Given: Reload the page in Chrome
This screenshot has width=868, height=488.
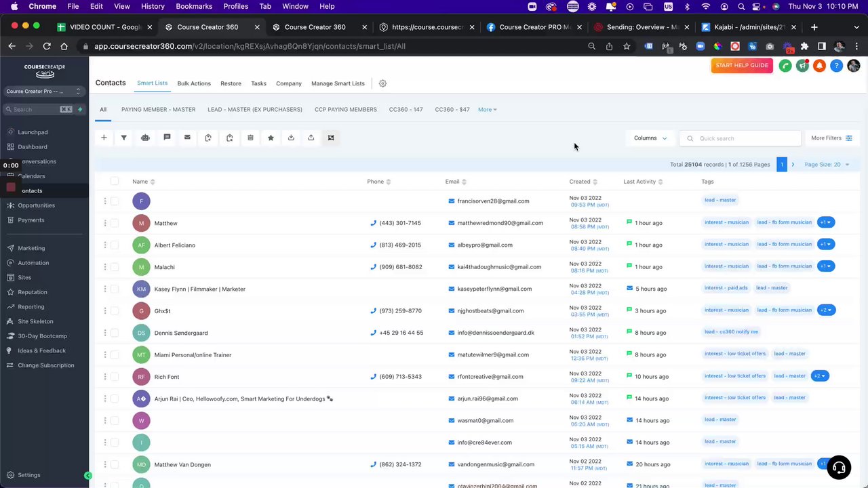Looking at the screenshot, I should coord(47,46).
